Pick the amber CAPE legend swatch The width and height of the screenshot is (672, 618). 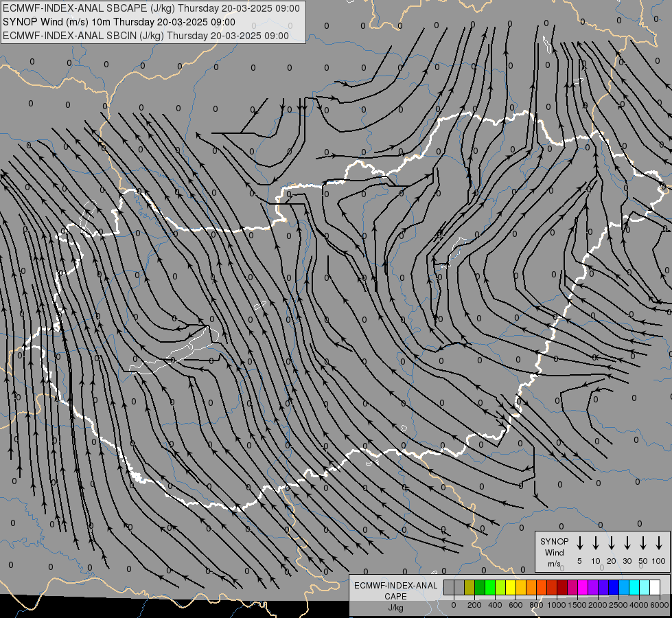click(521, 587)
